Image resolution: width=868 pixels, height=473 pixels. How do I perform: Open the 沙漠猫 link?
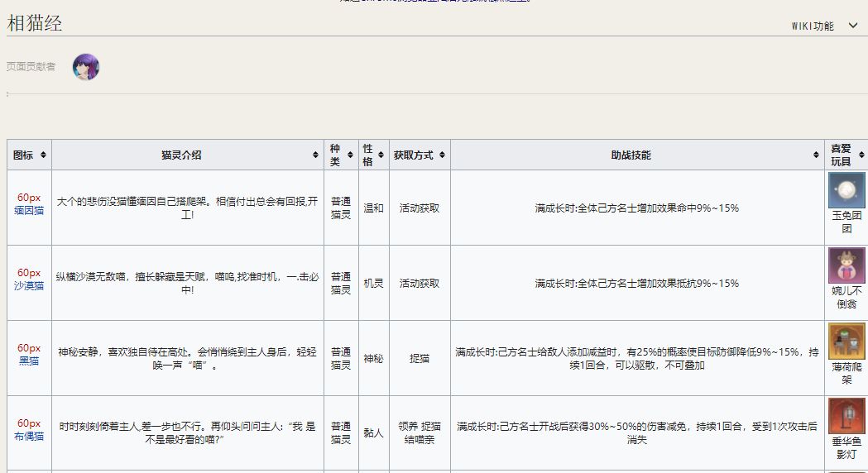pyautogui.click(x=29, y=286)
